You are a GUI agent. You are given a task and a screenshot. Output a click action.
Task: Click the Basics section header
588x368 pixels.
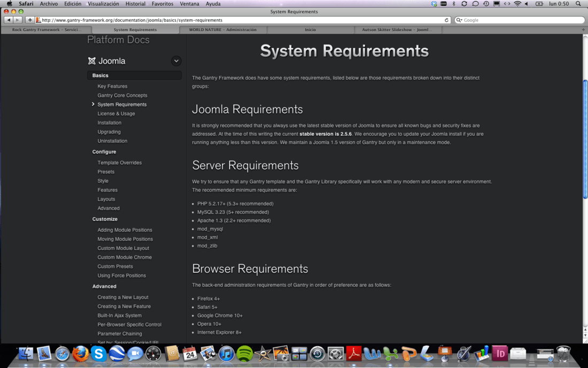click(134, 75)
